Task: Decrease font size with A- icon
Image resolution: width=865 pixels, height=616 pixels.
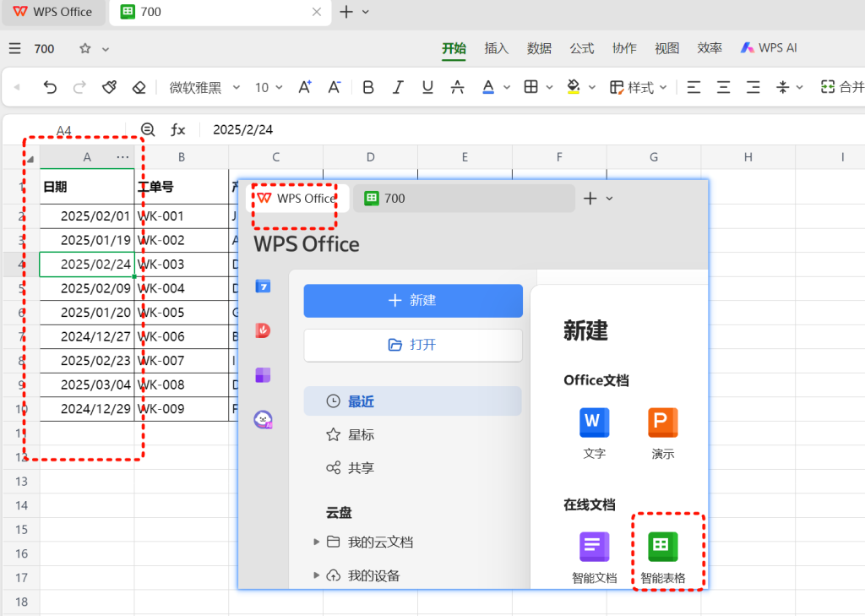Action: point(335,87)
